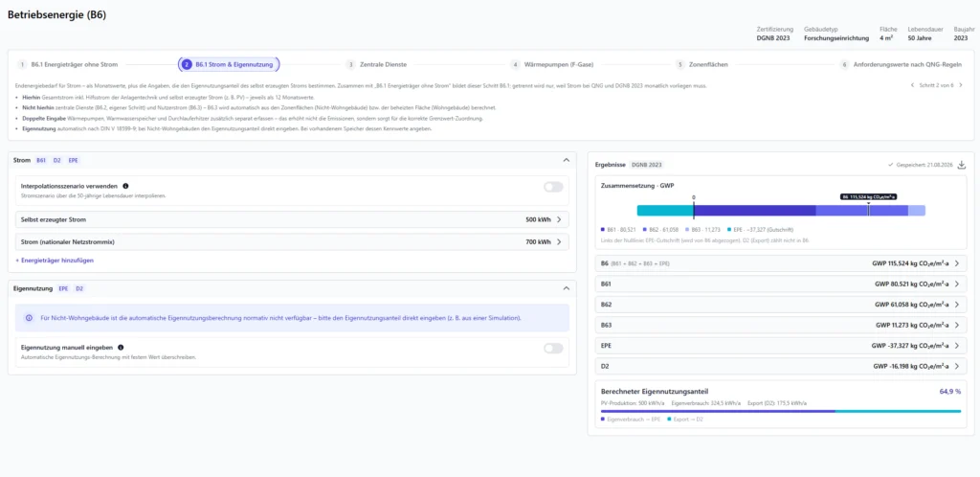
Task: Click Baujahr 2023 value
Action: pyautogui.click(x=963, y=38)
